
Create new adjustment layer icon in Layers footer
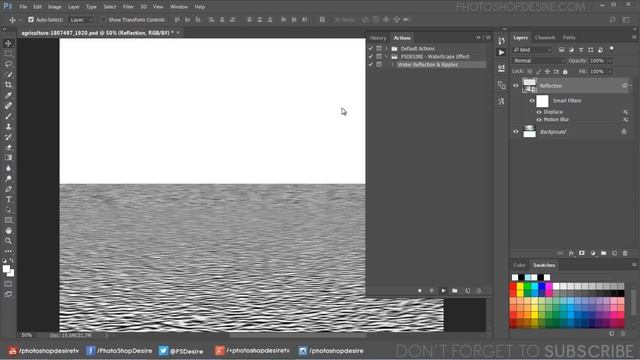click(593, 253)
